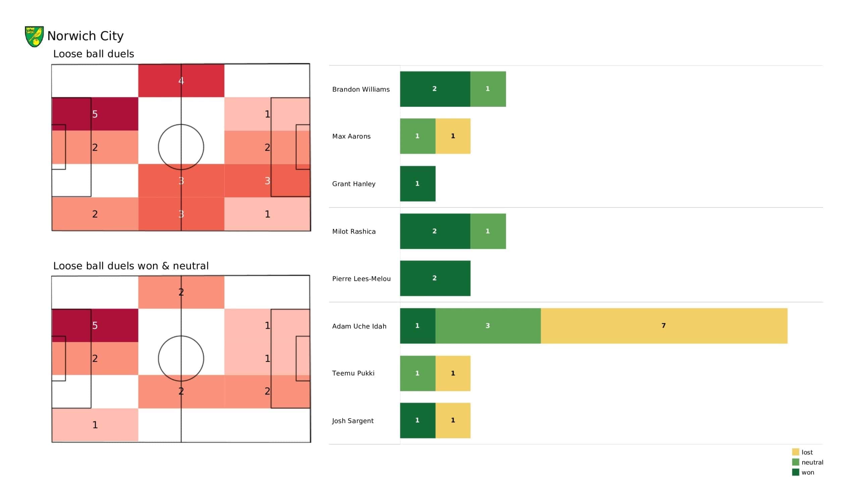Click the cell showing 1 in bottom pitch's lower-left
The height and width of the screenshot is (504, 859).
[95, 425]
